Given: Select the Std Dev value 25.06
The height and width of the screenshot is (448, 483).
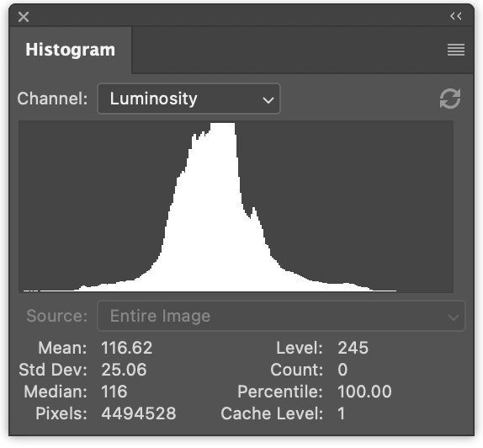Looking at the screenshot, I should tap(124, 370).
